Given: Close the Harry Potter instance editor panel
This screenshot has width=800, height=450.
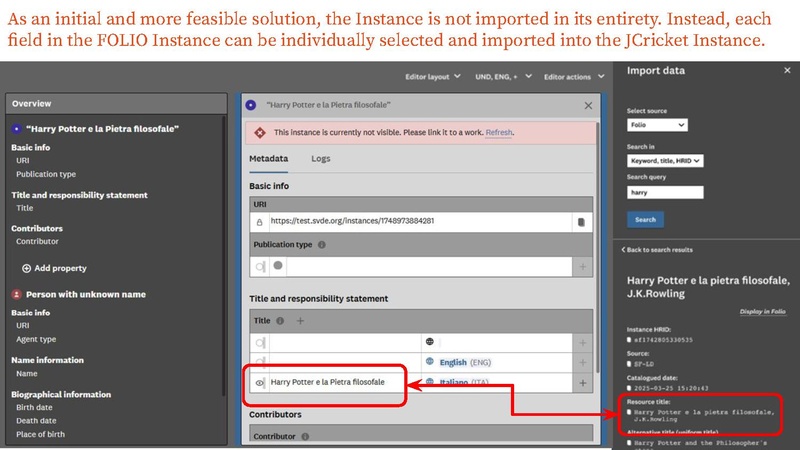Looking at the screenshot, I should [588, 105].
